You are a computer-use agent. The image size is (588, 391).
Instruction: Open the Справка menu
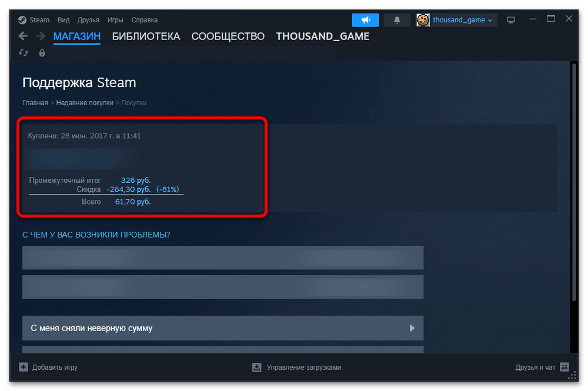tap(145, 20)
